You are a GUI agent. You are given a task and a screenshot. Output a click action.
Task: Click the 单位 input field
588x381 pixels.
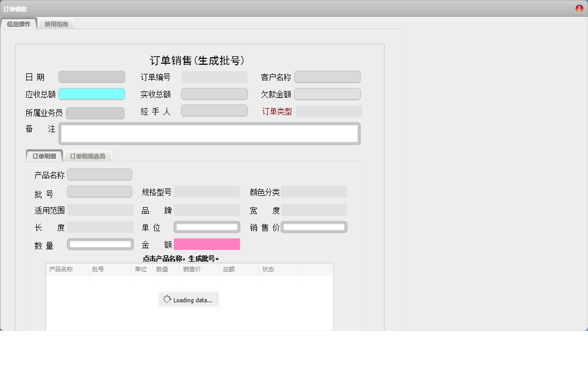[207, 227]
